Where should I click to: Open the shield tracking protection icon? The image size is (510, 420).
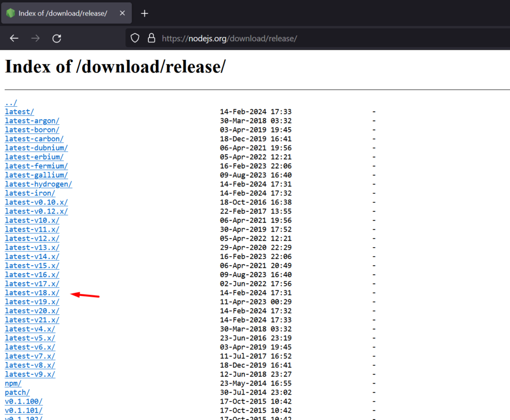pos(135,38)
